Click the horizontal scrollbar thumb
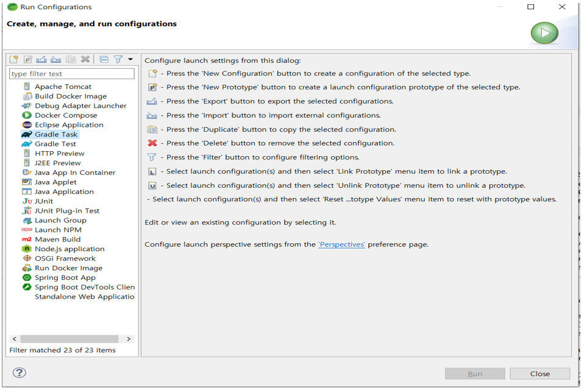This screenshot has height=392, width=584. point(69,339)
